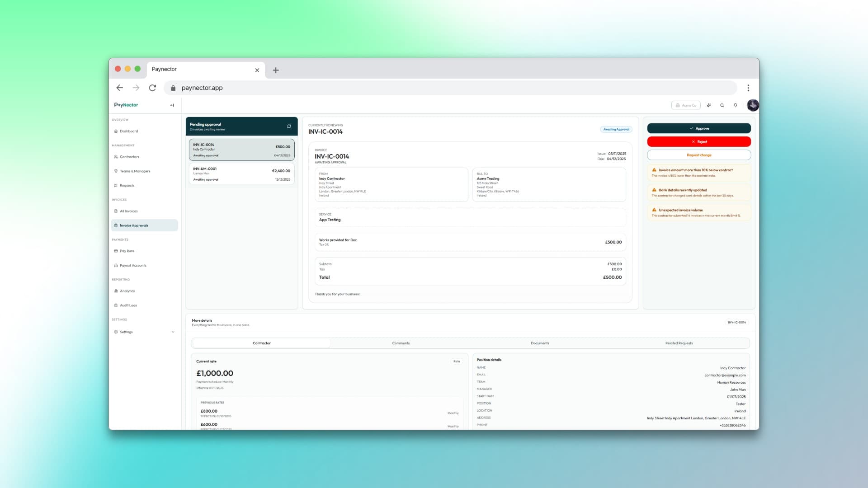Viewport: 868px width, 488px height.
Task: Refresh the pending approval list
Action: click(289, 126)
